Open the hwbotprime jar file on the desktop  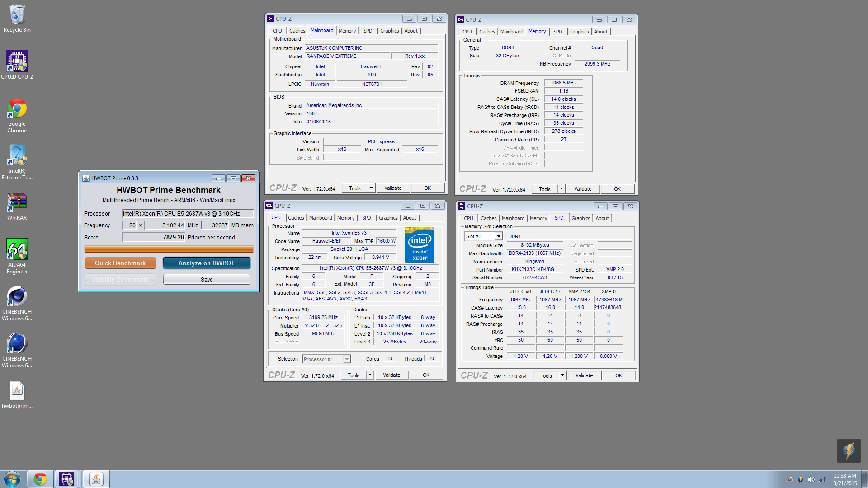point(17,395)
